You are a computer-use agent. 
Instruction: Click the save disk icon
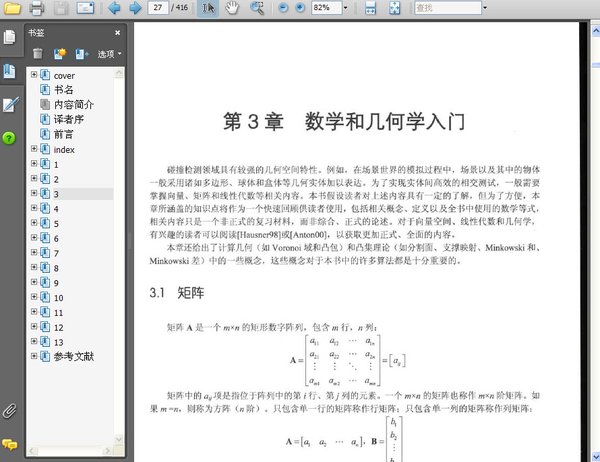60,8
